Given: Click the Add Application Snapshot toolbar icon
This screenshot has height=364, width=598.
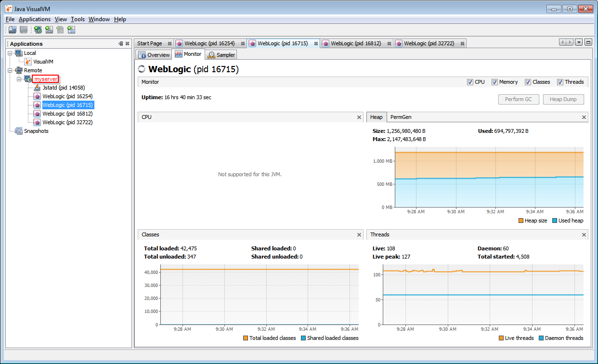Looking at the screenshot, I should [71, 30].
